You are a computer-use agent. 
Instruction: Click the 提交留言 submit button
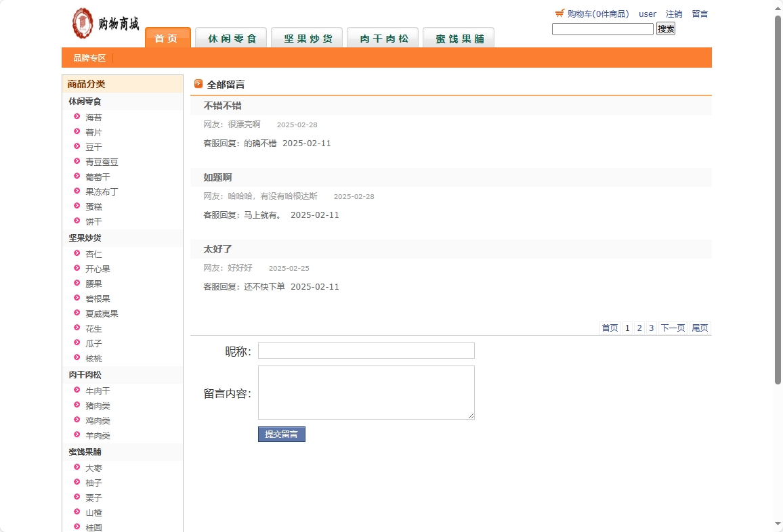(281, 434)
